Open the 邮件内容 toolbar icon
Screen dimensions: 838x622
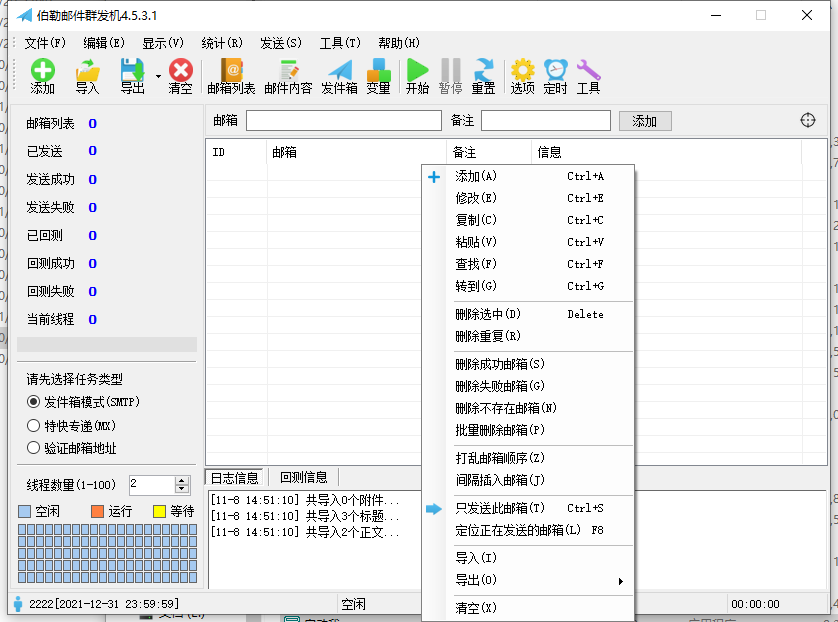288,76
